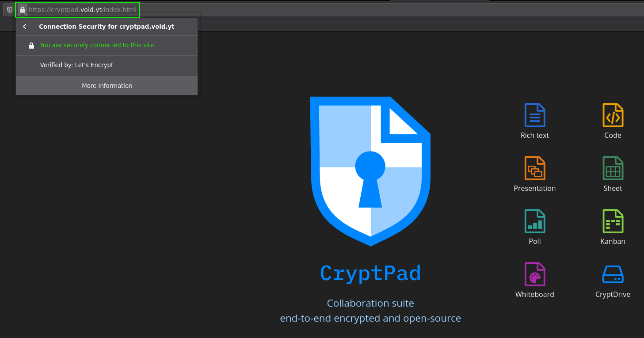Screen dimensions: 644x338
Task: Click 'You are securely connected to this site.'
Action: coord(98,45)
